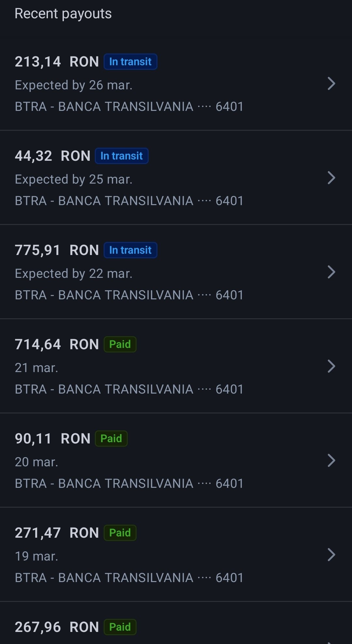Tap Paid badge on 90,11 RON

(x=111, y=439)
